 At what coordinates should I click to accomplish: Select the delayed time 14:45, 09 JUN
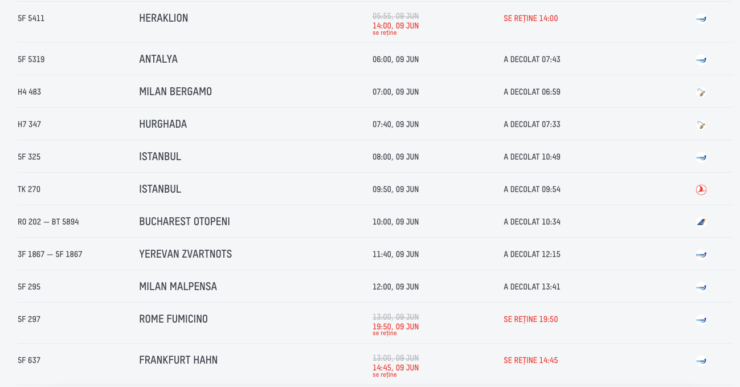(x=395, y=368)
